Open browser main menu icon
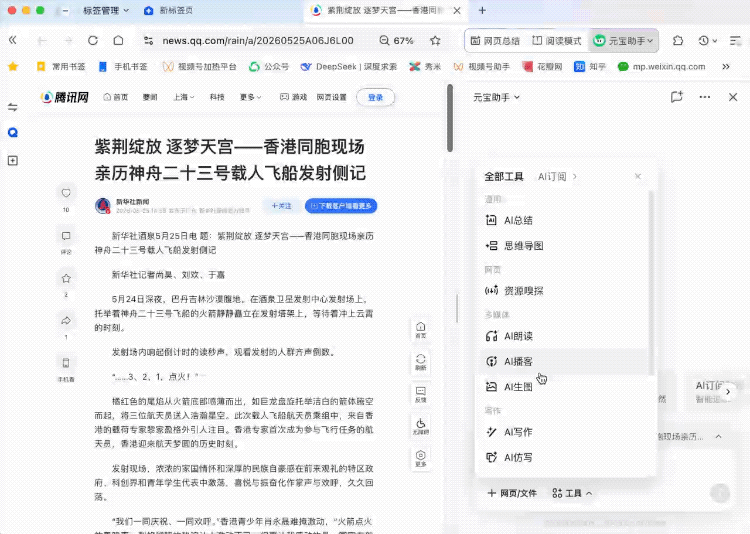The image size is (750, 534). click(x=735, y=41)
